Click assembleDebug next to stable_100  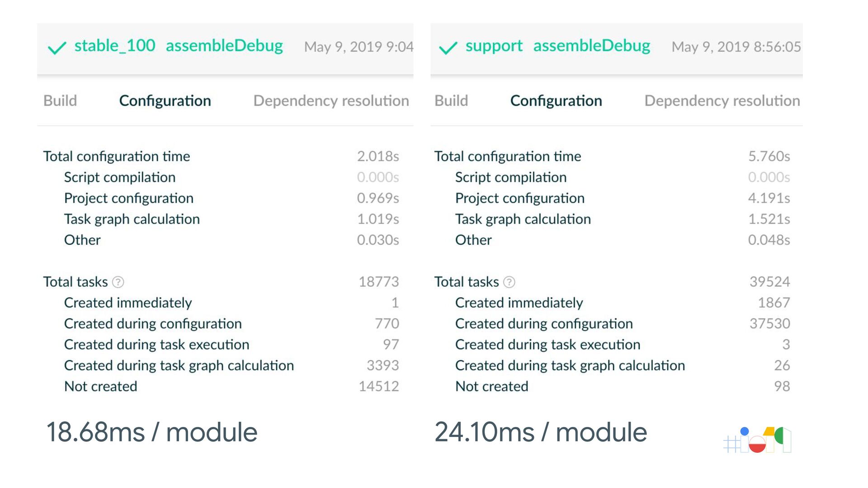[224, 46]
